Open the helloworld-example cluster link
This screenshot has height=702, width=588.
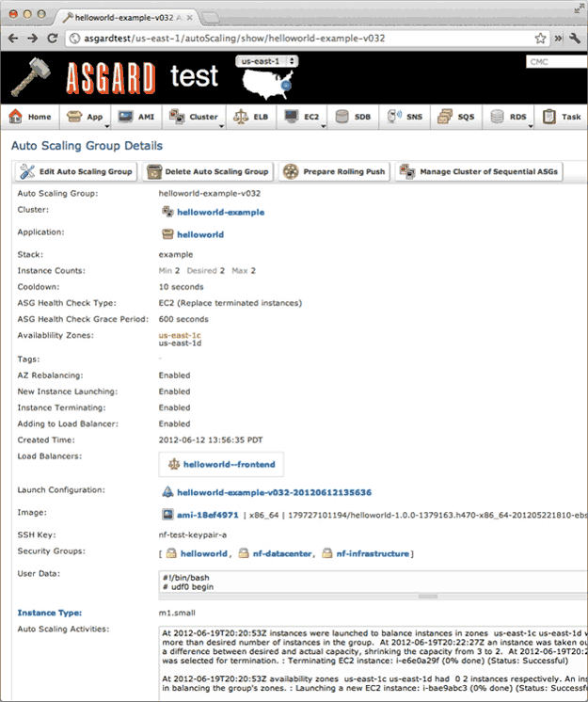point(220,213)
